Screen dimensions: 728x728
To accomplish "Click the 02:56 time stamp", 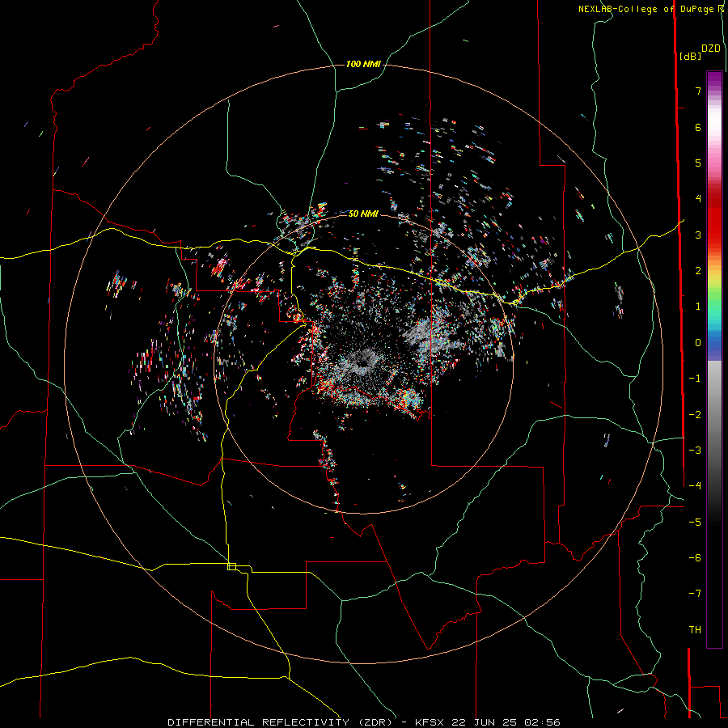I will [543, 722].
